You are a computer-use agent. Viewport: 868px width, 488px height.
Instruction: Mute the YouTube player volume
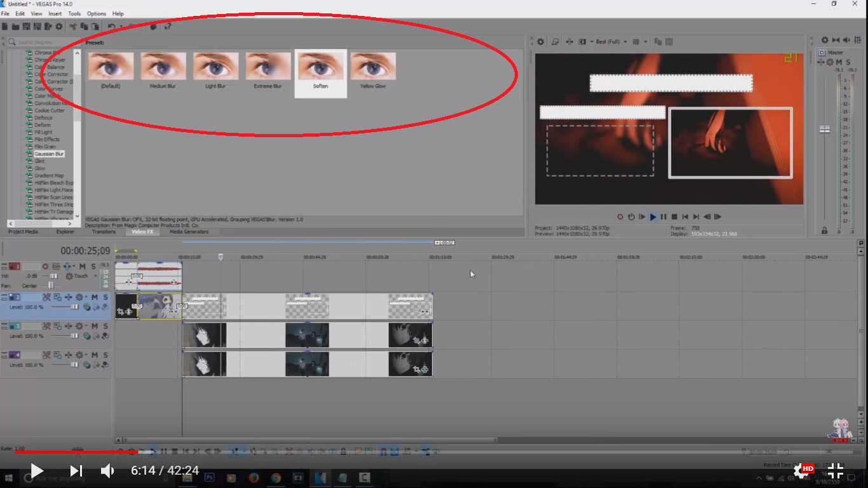[x=107, y=471]
